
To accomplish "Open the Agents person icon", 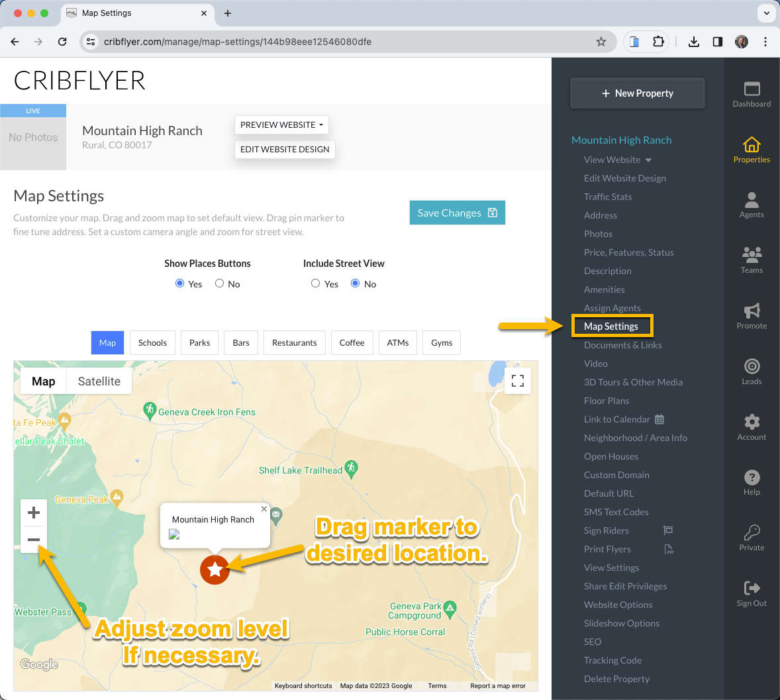I will (751, 200).
